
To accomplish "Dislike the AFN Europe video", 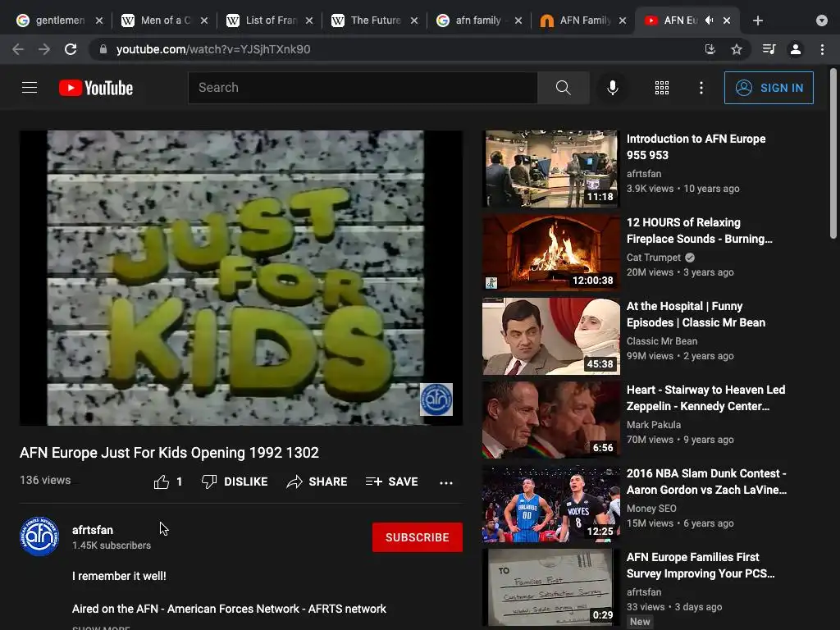I will click(235, 482).
